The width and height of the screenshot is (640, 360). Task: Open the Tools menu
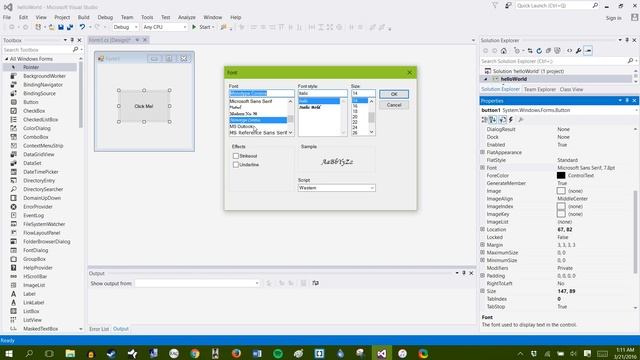tap(147, 17)
